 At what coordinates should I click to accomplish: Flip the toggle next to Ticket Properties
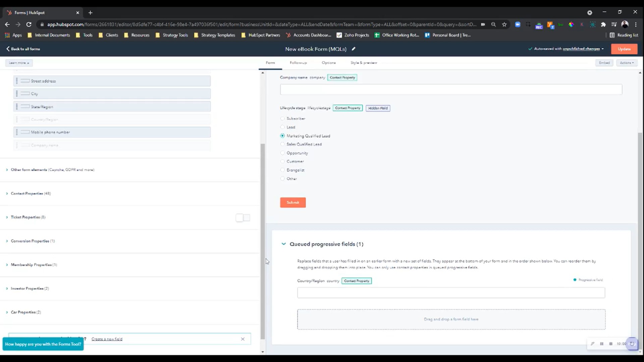pos(243,218)
